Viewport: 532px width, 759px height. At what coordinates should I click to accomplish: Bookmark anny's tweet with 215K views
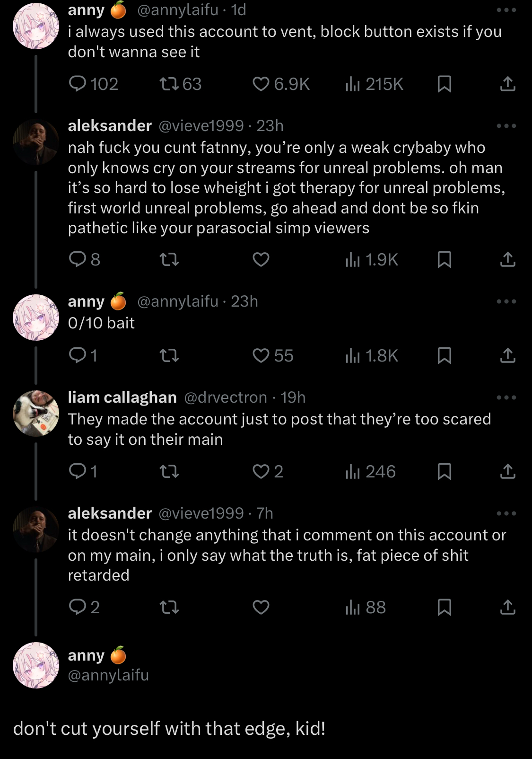tap(444, 84)
